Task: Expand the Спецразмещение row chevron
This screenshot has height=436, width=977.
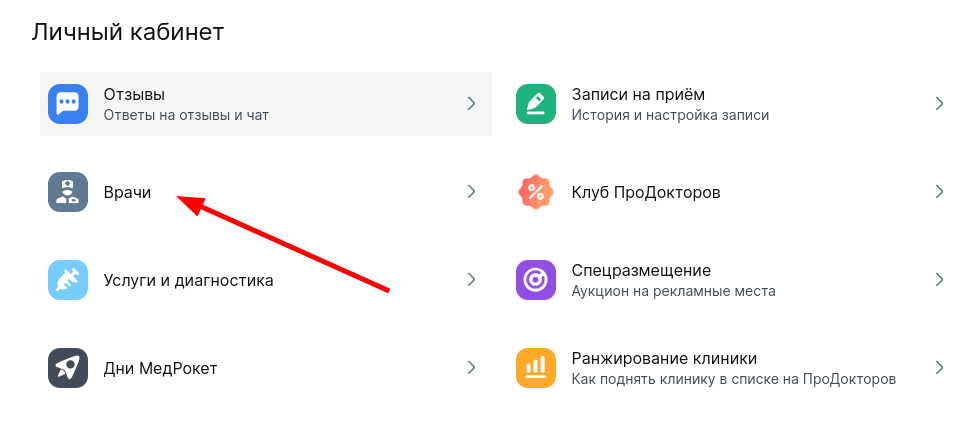Action: pyautogui.click(x=939, y=280)
